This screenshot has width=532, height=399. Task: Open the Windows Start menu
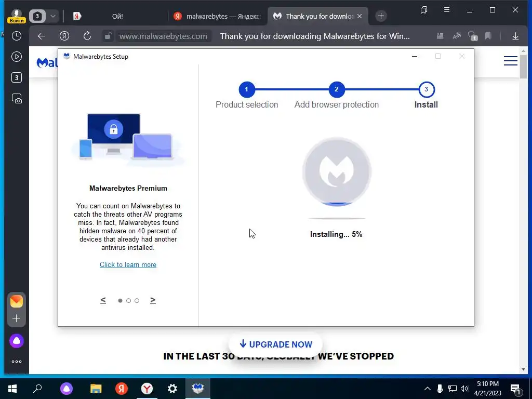click(x=12, y=389)
